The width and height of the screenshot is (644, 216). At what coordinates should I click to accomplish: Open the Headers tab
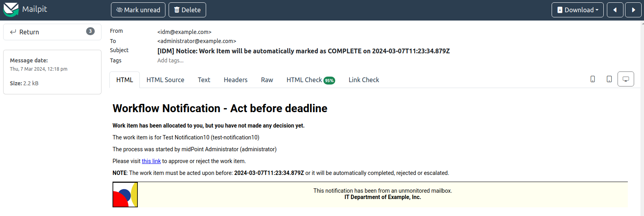pos(236,80)
